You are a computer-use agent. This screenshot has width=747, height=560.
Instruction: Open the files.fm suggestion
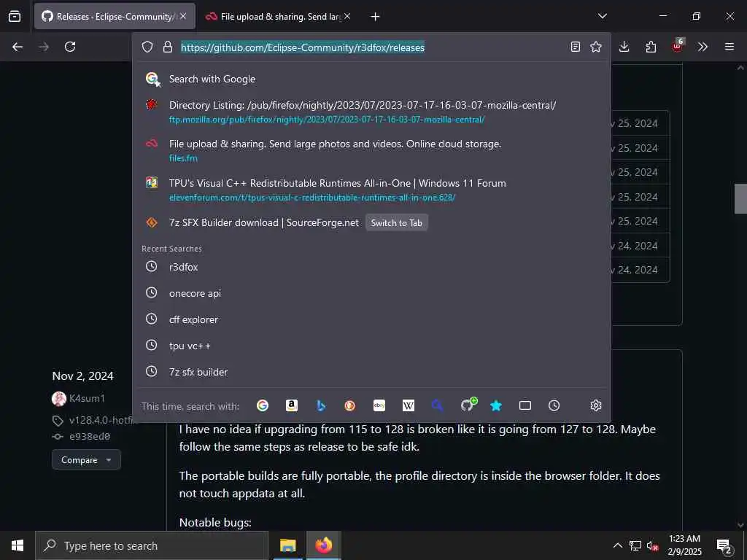pyautogui.click(x=371, y=150)
